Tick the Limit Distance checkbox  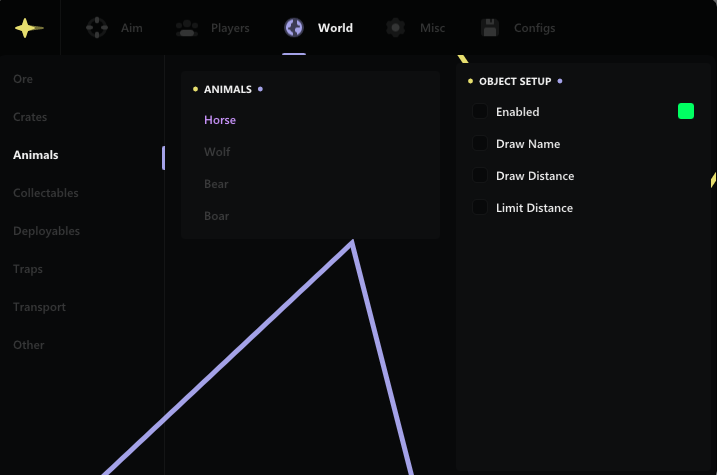tap(480, 207)
